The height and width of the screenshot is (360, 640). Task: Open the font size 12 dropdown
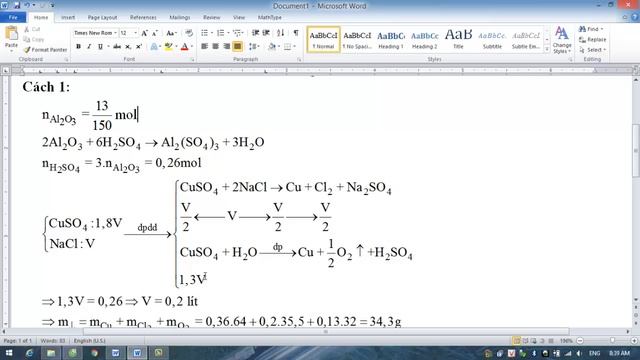tap(136, 33)
